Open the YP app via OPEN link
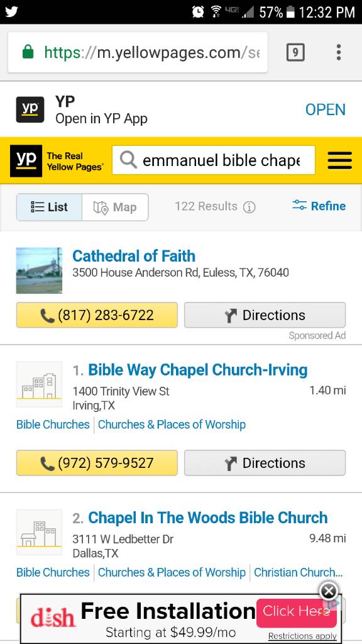Screen dimensions: 362x644 326,109
